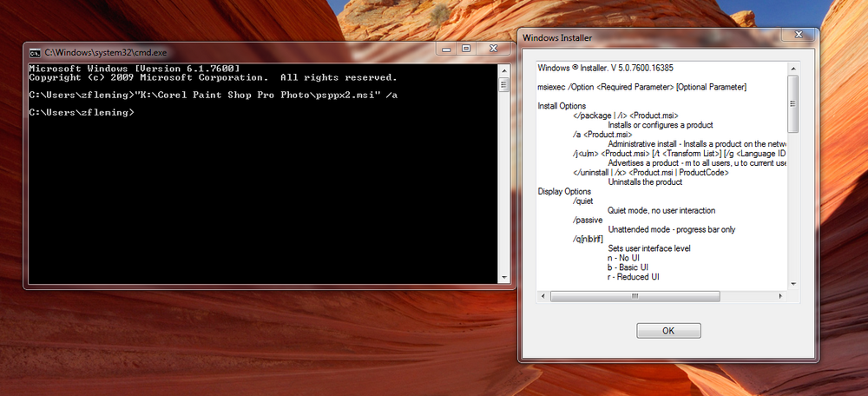Screen dimensions: 868x396
Task: Click the 'b - Basic UI' line
Action: click(x=628, y=267)
